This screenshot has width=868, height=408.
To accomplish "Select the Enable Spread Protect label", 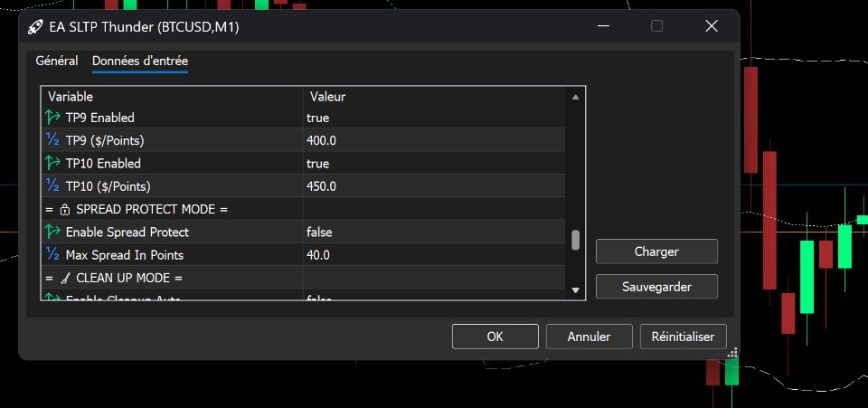I will click(127, 232).
